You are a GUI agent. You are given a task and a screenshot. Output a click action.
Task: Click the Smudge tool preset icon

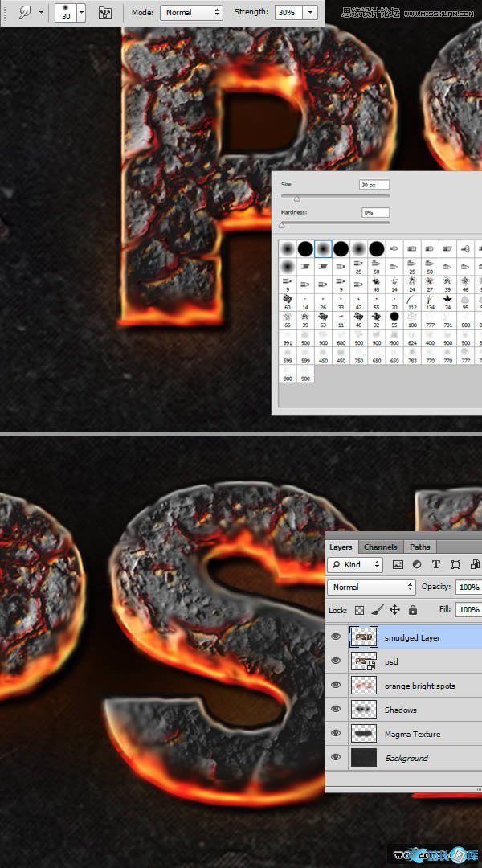[25, 13]
